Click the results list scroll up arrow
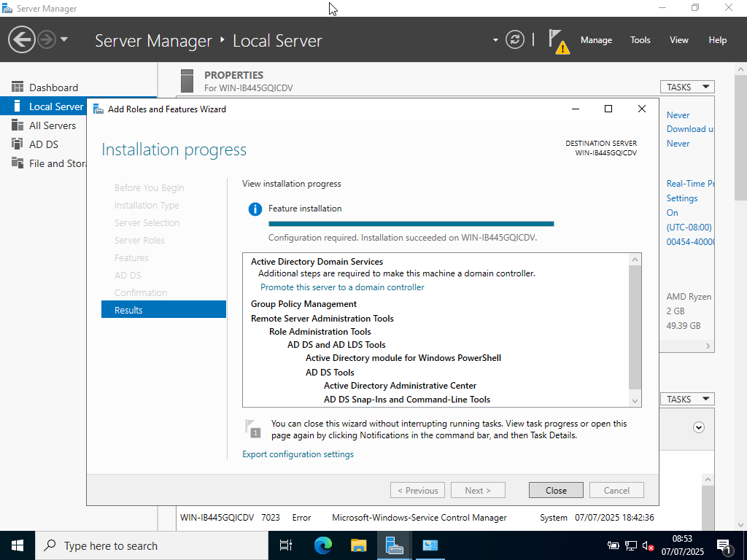This screenshot has height=560, width=747. pos(635,260)
